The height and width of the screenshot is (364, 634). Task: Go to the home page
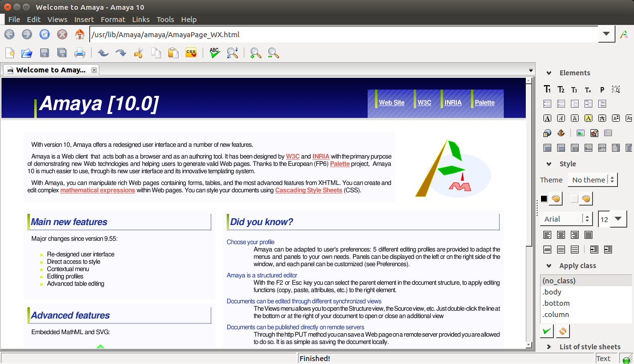click(79, 34)
